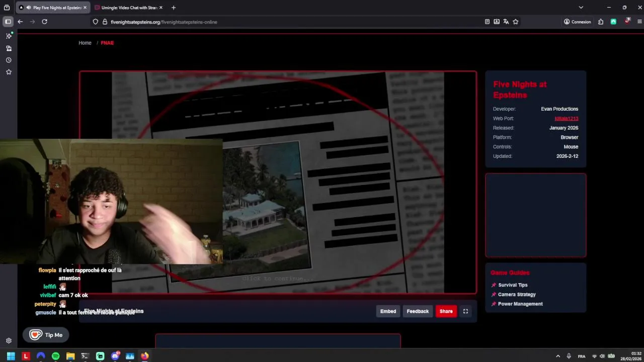The width and height of the screenshot is (644, 362).
Task: Open the red extension with badge
Action: coord(627,21)
